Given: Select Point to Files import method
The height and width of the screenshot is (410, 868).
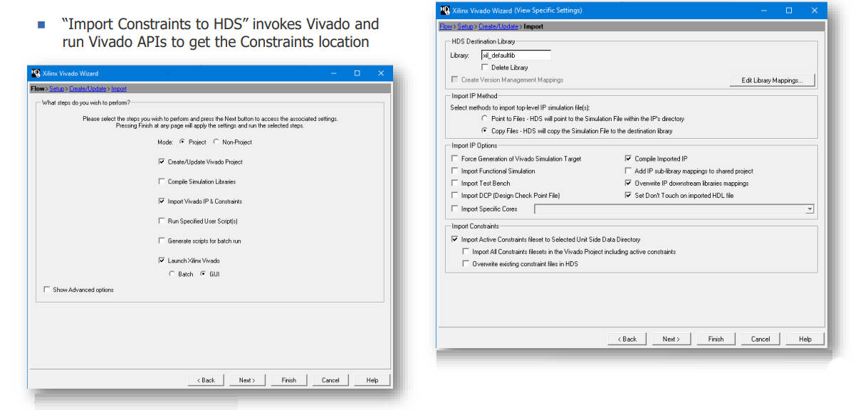Looking at the screenshot, I should pyautogui.click(x=485, y=118).
